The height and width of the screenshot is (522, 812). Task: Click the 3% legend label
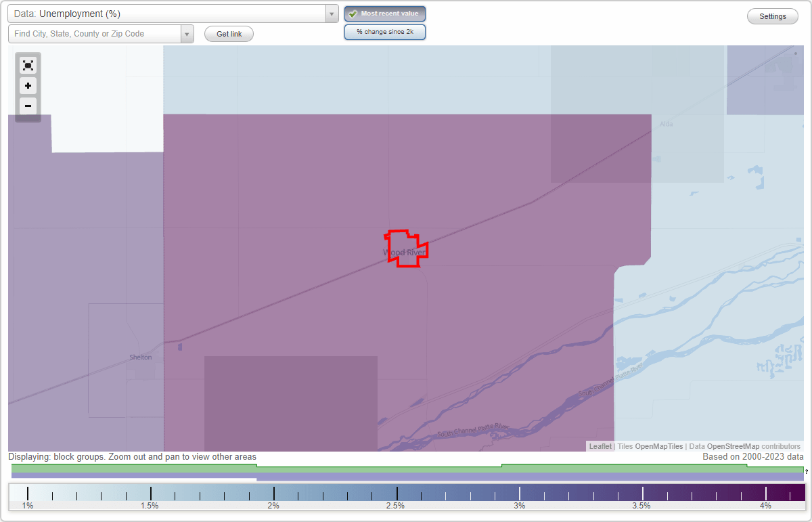click(519, 506)
